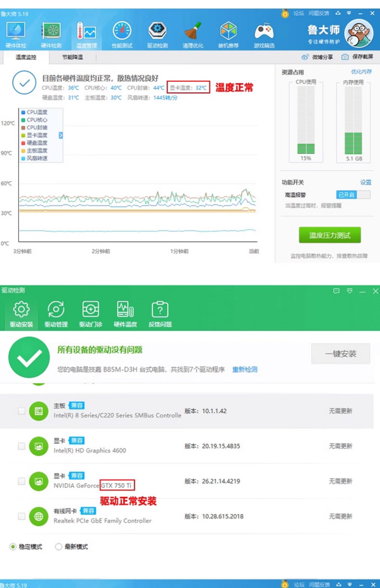Click the 主板 SMBus device icon
Viewport: 380px width, 588px height.
pos(38,411)
